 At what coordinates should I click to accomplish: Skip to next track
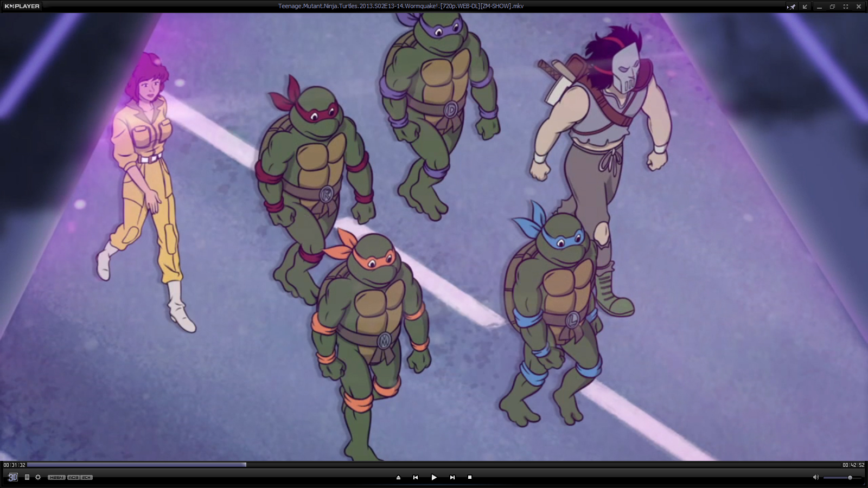(452, 477)
